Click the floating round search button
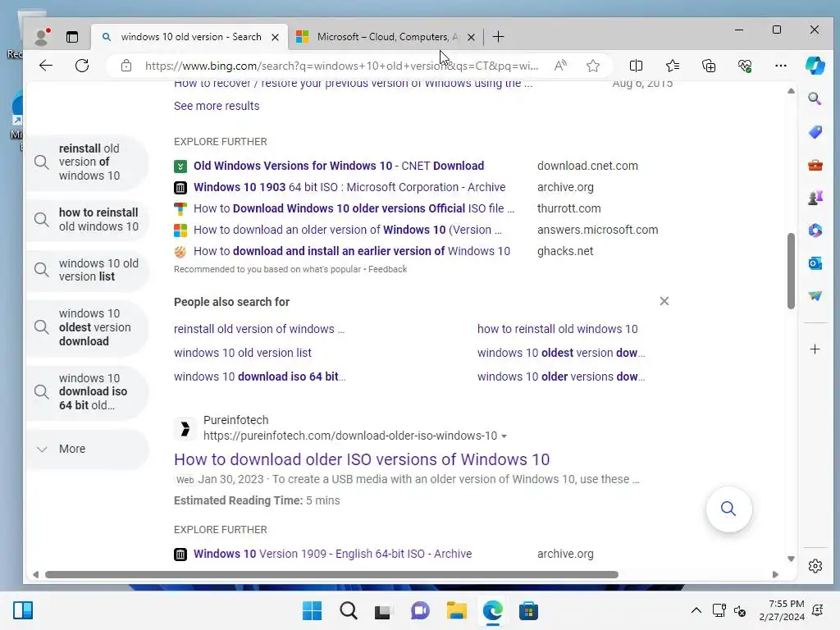 (728, 509)
